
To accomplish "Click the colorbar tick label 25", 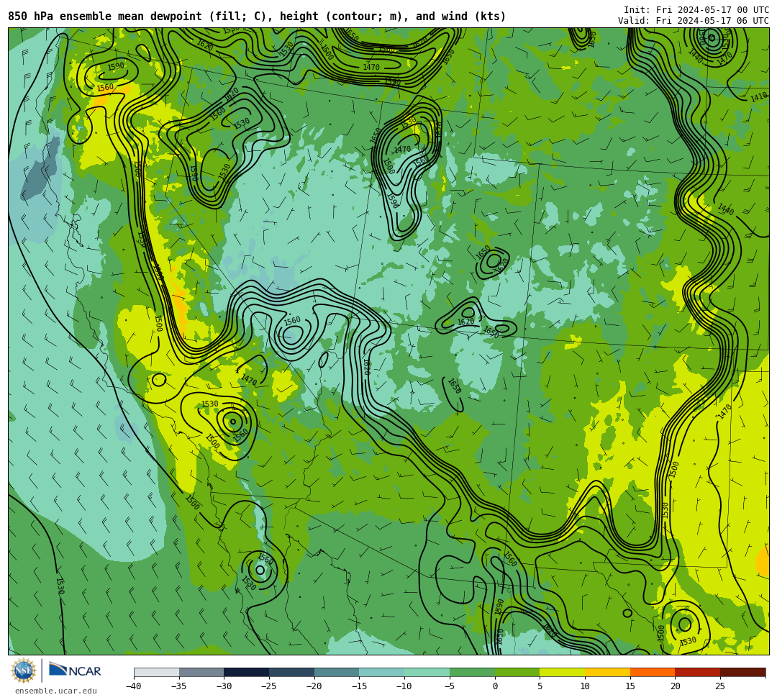I will 720,686.
